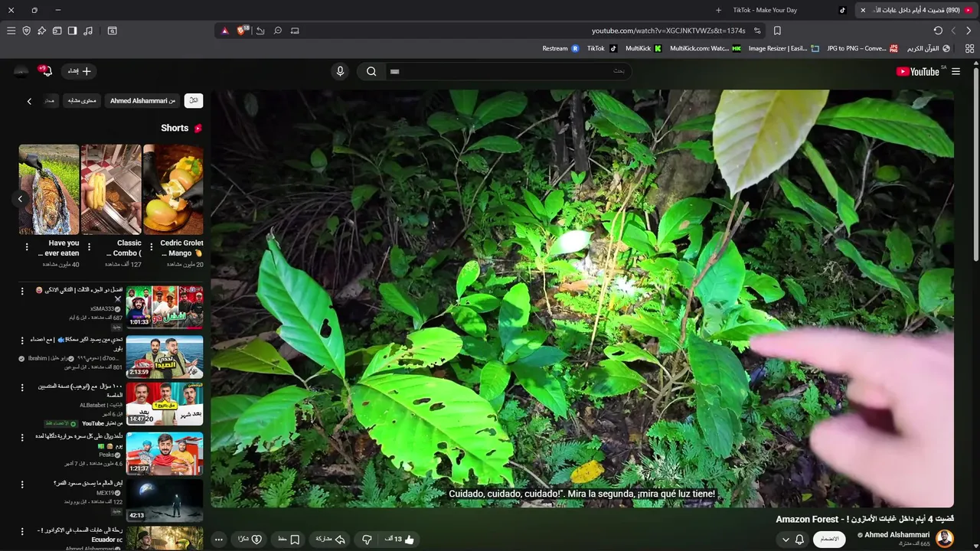Select the 'محتوى مشابه' filter chip
Viewport: 980px width, 551px height.
[82, 100]
